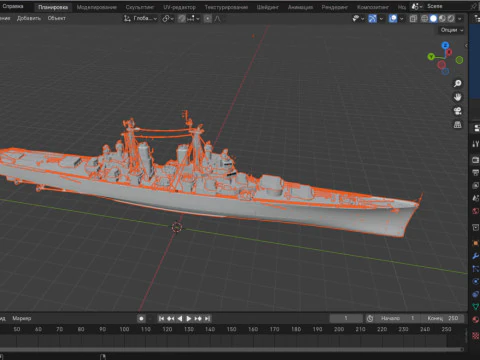Jump to previous keyframe
The height and width of the screenshot is (360, 480).
coord(171,319)
